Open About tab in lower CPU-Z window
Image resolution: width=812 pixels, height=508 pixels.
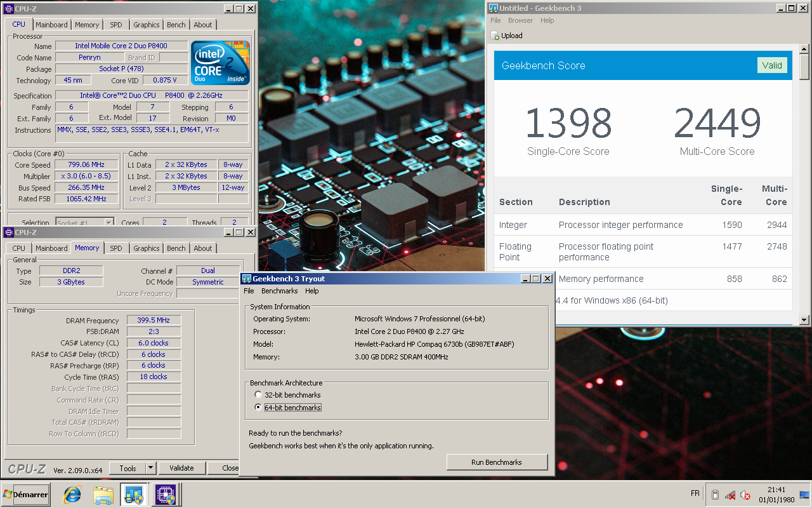click(203, 248)
